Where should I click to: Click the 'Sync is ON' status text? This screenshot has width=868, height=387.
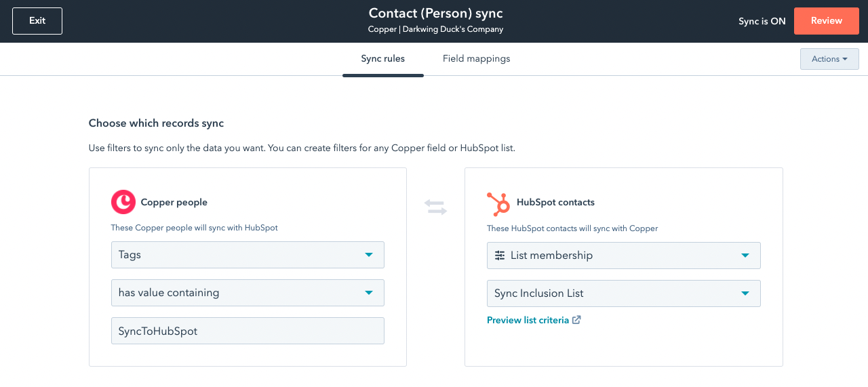[762, 21]
